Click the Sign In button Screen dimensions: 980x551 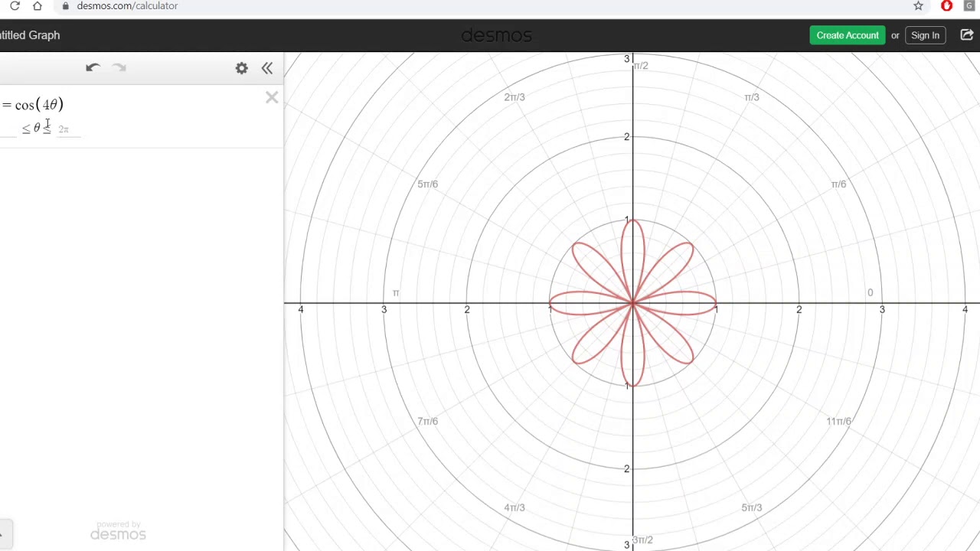[x=925, y=35]
